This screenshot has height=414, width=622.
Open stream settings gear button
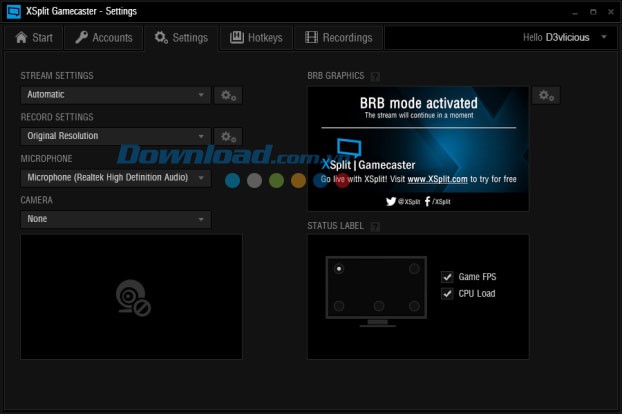pyautogui.click(x=228, y=95)
